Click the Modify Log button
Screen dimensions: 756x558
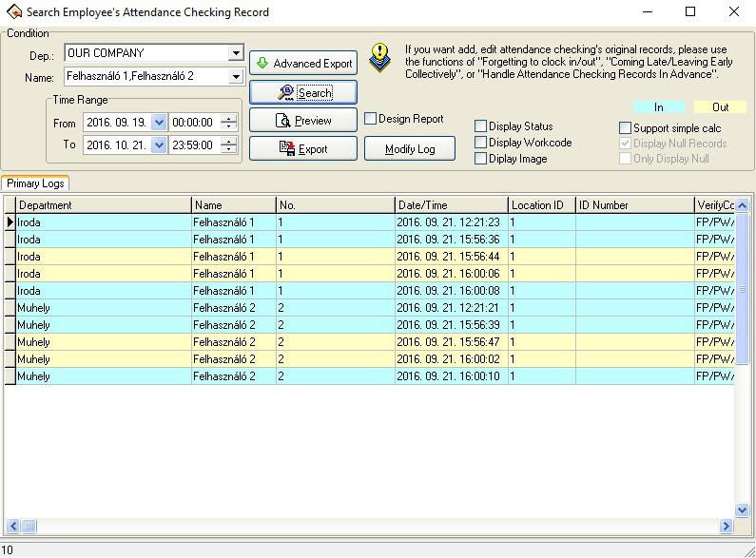[410, 148]
